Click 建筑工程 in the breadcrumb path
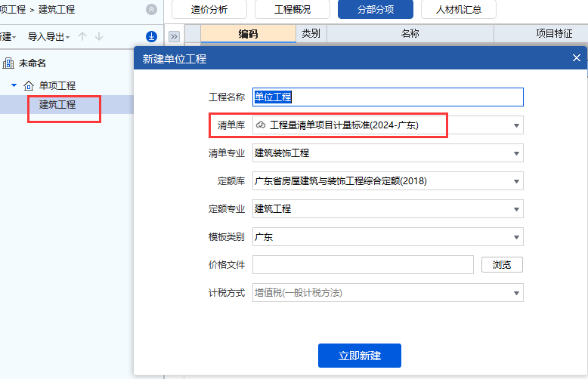Image resolution: width=588 pixels, height=379 pixels. point(57,9)
